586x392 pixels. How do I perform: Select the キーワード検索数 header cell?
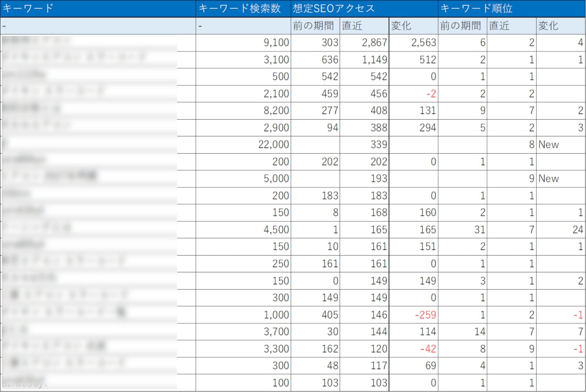[x=244, y=9]
